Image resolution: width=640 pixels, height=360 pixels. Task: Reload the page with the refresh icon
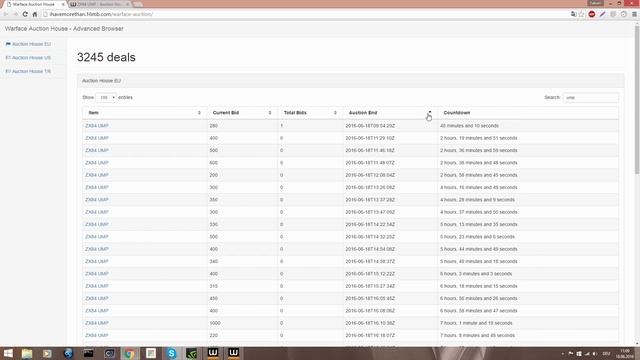[x=25, y=14]
